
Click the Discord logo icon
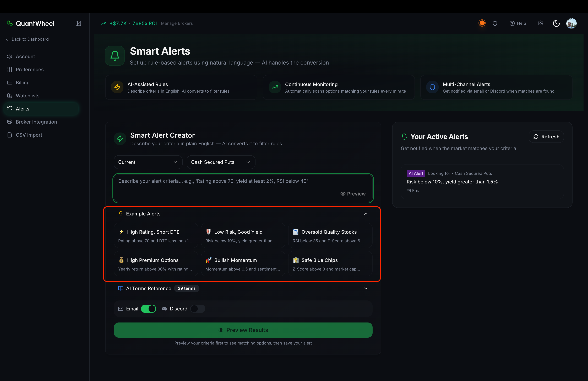(164, 309)
